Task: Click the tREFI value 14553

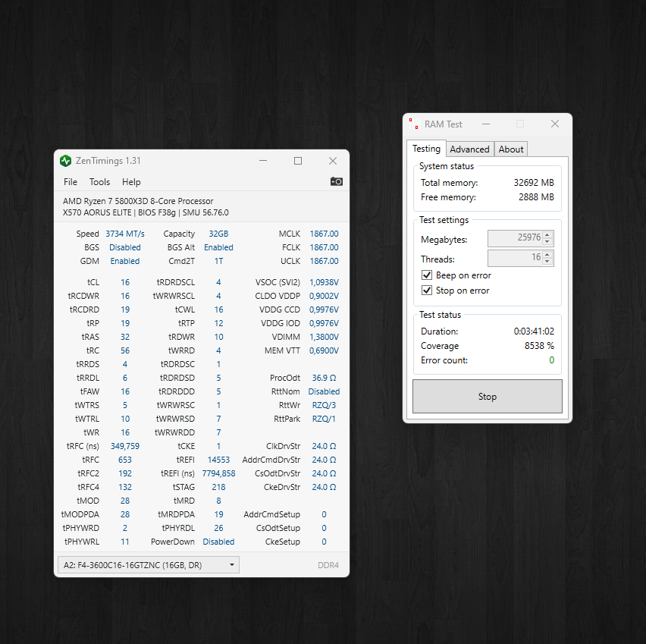Action: point(218,460)
